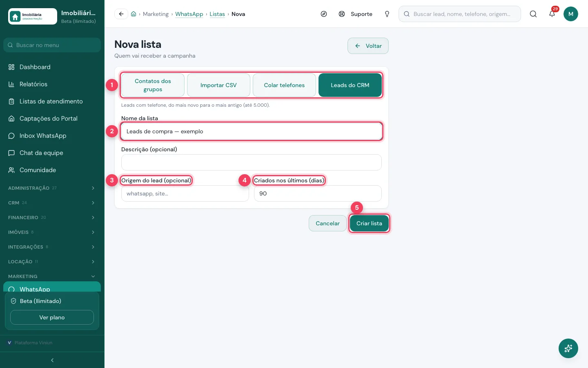
Task: Open Captações do Portal
Action: (52, 119)
